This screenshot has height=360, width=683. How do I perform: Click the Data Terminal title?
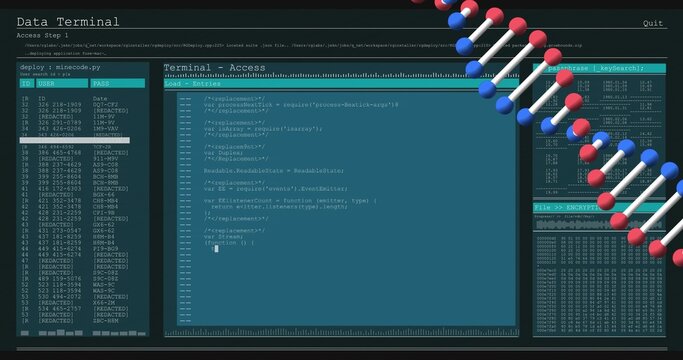pyautogui.click(x=68, y=22)
